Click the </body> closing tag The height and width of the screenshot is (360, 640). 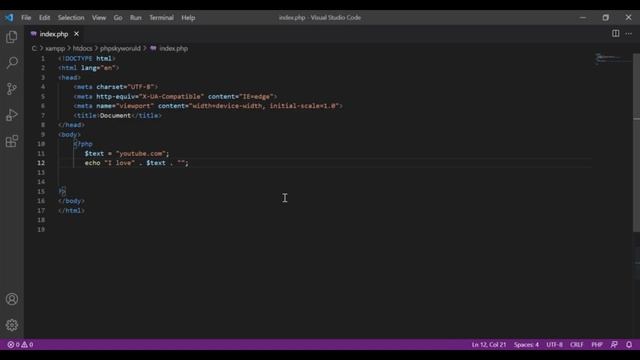point(71,201)
